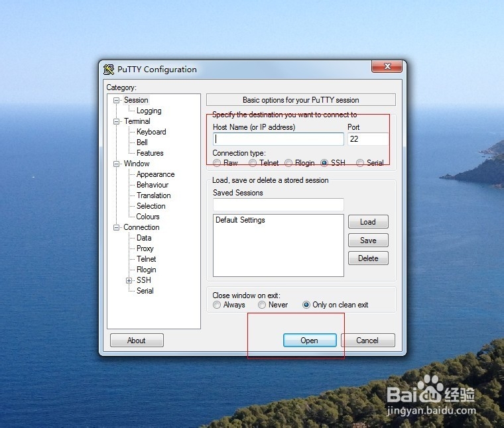Click the Saved Sessions name field

click(279, 205)
